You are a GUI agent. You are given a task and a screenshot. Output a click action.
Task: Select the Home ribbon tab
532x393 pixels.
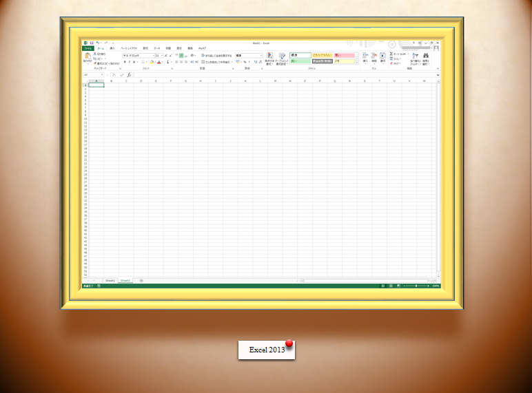101,48
